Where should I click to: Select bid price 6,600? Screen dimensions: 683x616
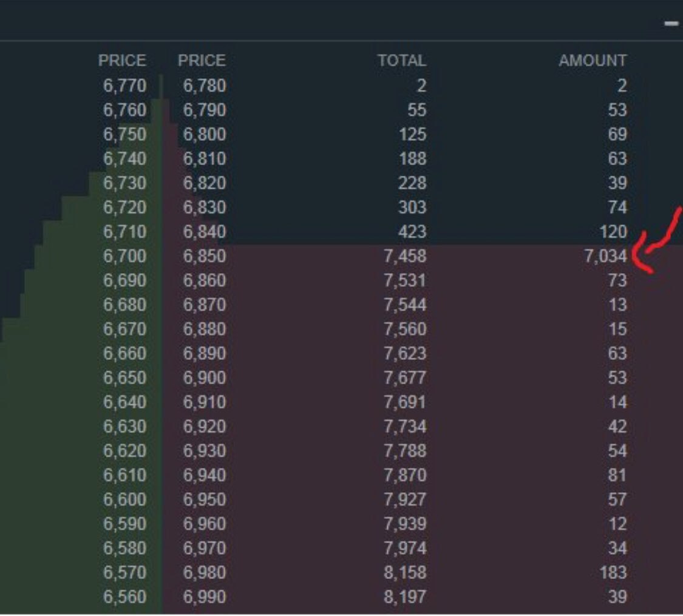[x=125, y=500]
